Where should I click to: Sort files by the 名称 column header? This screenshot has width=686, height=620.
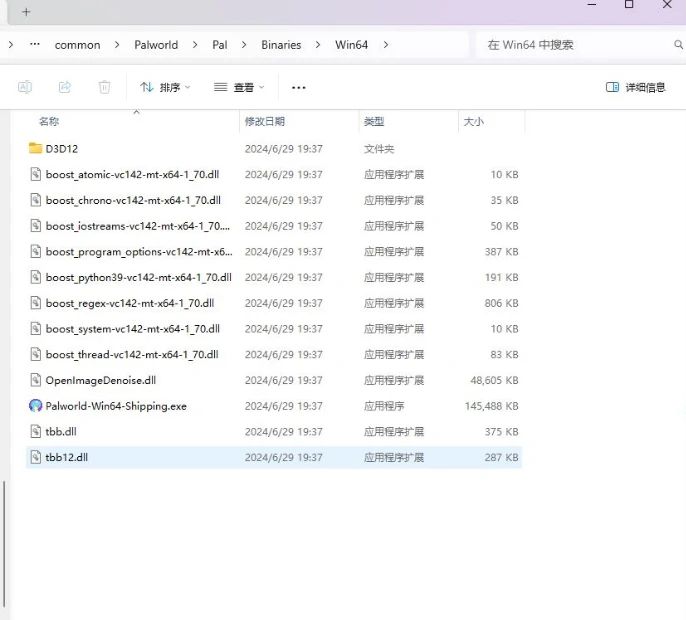point(49,121)
